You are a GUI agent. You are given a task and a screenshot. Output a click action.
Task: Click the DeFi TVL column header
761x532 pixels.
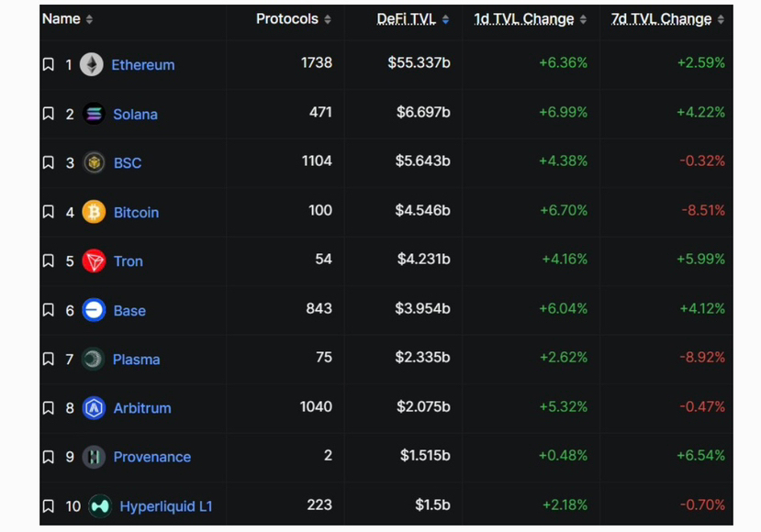pyautogui.click(x=407, y=19)
